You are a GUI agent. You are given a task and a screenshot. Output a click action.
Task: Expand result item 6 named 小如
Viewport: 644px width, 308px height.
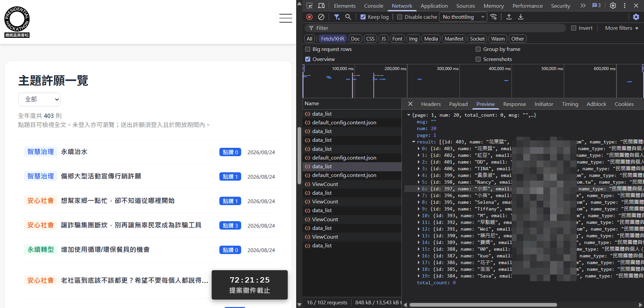[419, 189]
